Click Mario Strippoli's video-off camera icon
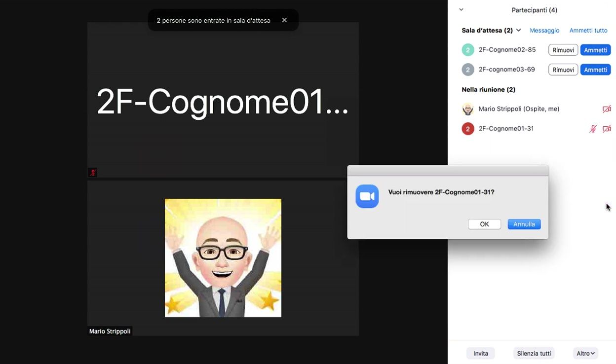616x364 pixels. 607,109
